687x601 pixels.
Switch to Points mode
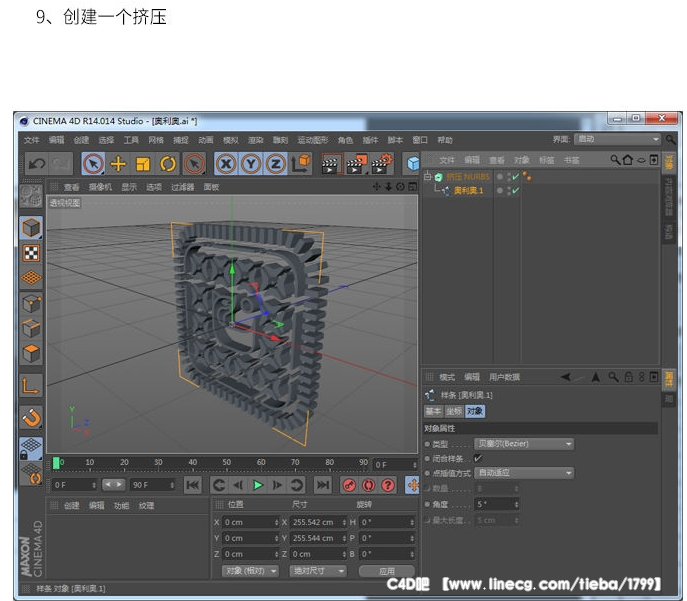pyautogui.click(x=31, y=304)
